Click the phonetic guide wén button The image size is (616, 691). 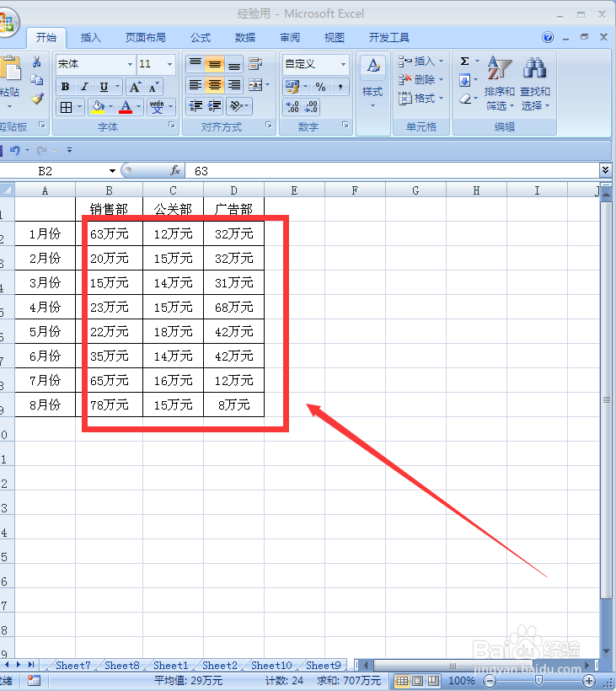point(157,107)
